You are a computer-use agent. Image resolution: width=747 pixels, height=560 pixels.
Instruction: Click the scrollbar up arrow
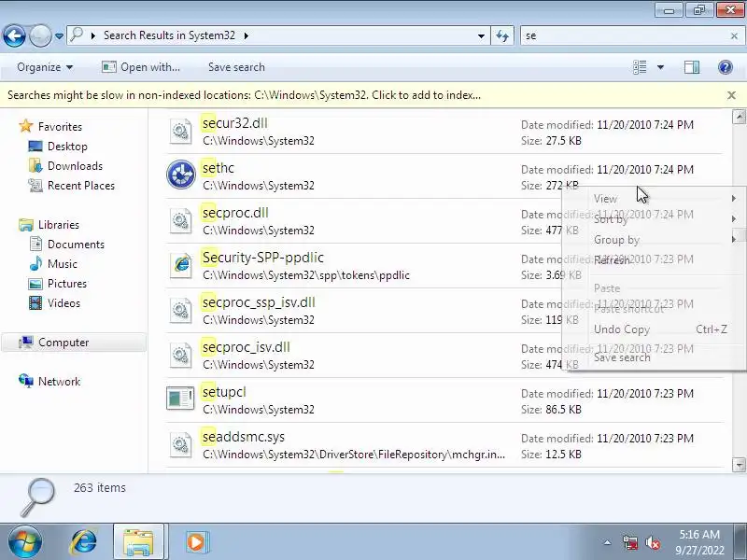(739, 117)
